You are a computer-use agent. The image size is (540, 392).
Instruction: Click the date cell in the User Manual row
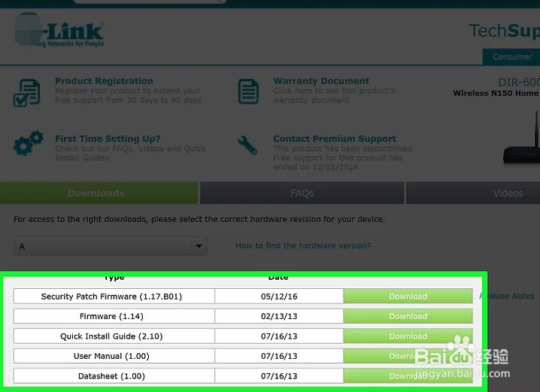coord(279,356)
